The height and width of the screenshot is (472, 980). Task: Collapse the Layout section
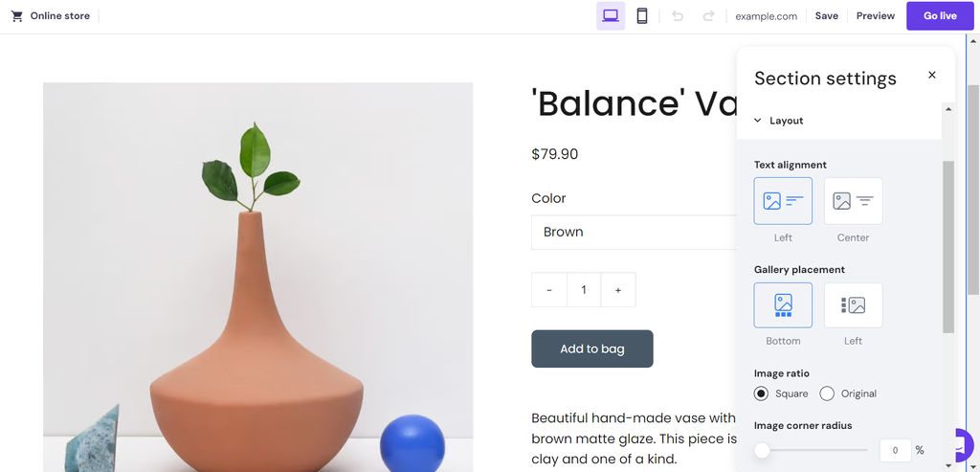click(758, 121)
